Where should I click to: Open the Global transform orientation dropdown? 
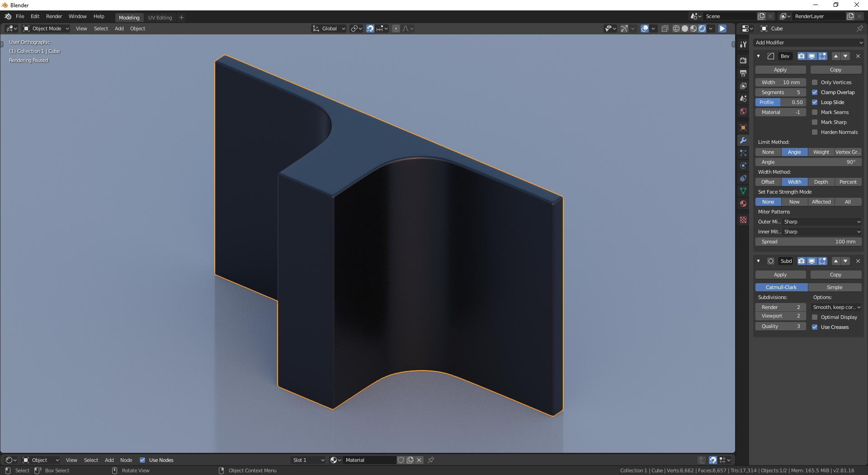[329, 28]
